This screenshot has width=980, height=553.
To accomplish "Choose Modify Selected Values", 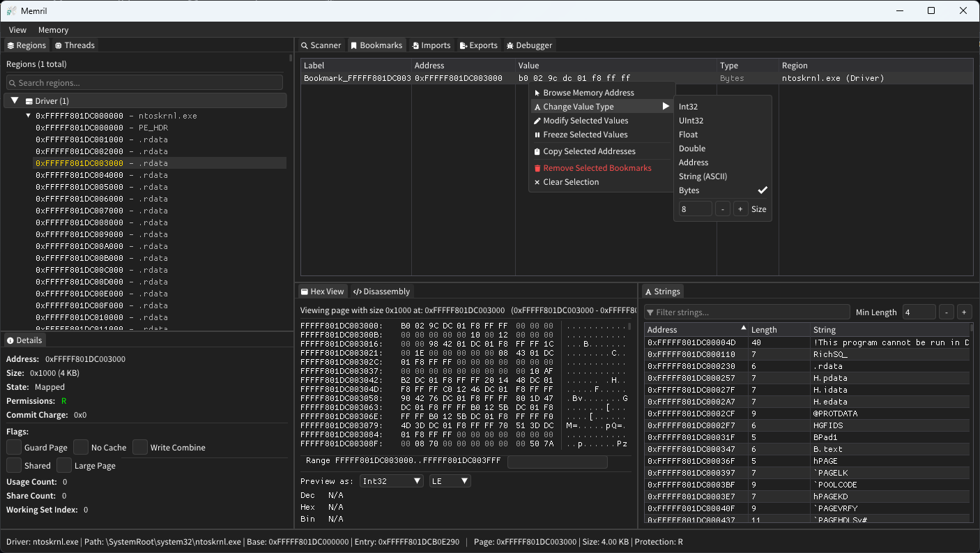I will 602,121.
